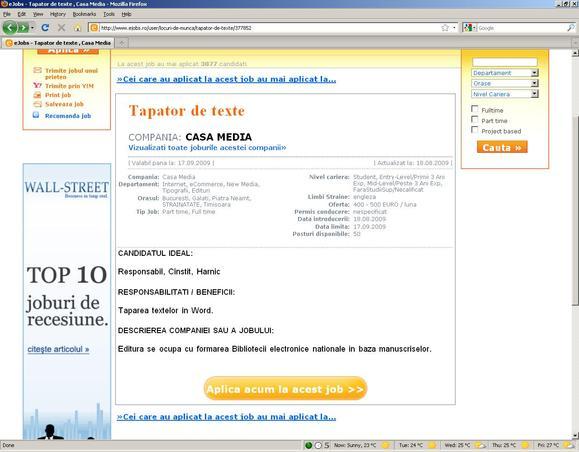
Task: Open the Home page icon
Action: pos(78,28)
